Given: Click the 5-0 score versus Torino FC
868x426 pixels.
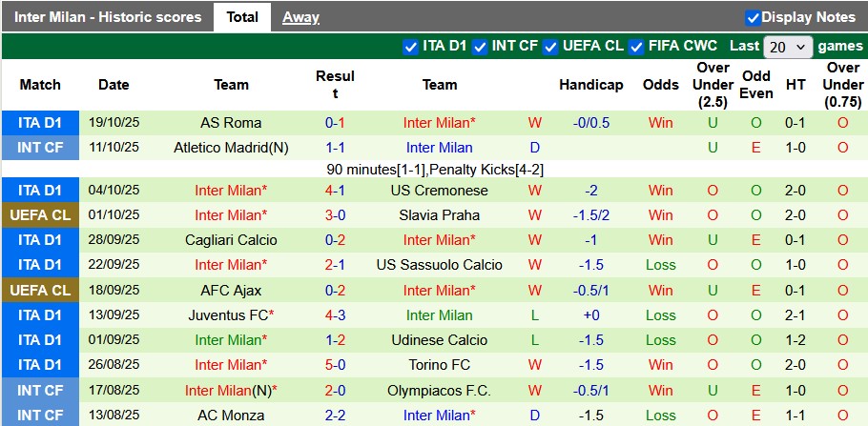Looking at the screenshot, I should [x=335, y=365].
